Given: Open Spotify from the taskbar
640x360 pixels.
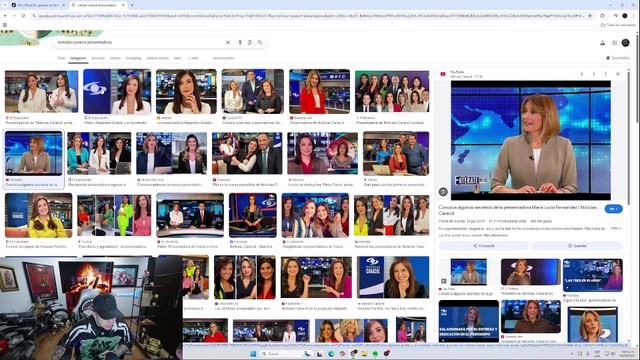Looking at the screenshot, I should [375, 353].
